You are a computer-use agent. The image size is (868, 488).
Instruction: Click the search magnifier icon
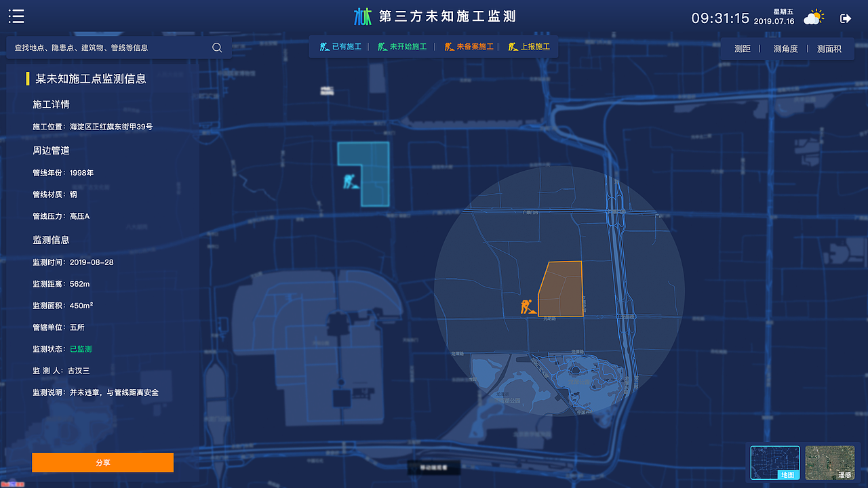tap(217, 47)
